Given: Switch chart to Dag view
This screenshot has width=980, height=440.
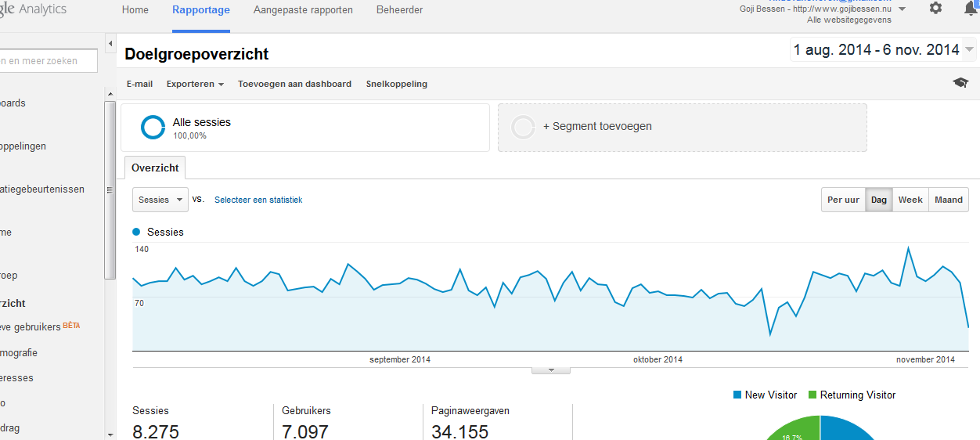Looking at the screenshot, I should tap(879, 200).
